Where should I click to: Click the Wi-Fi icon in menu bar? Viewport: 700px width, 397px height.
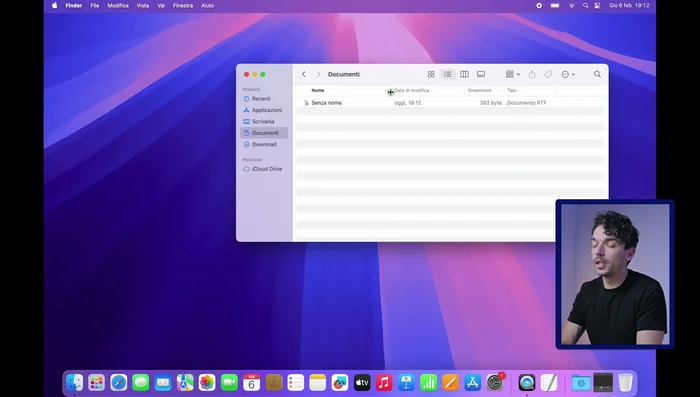tap(571, 6)
